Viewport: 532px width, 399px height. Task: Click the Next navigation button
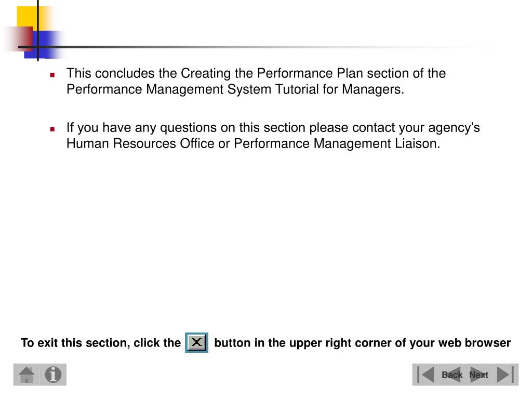click(478, 375)
